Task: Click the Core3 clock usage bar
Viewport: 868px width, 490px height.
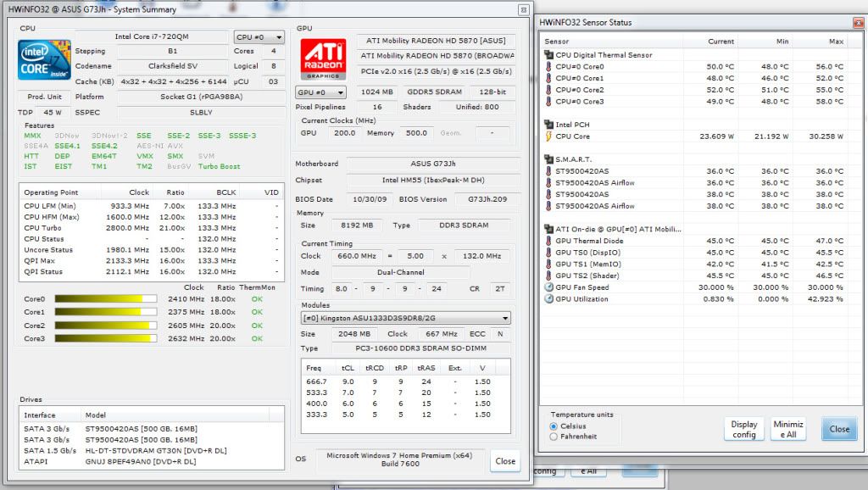Action: (x=106, y=338)
